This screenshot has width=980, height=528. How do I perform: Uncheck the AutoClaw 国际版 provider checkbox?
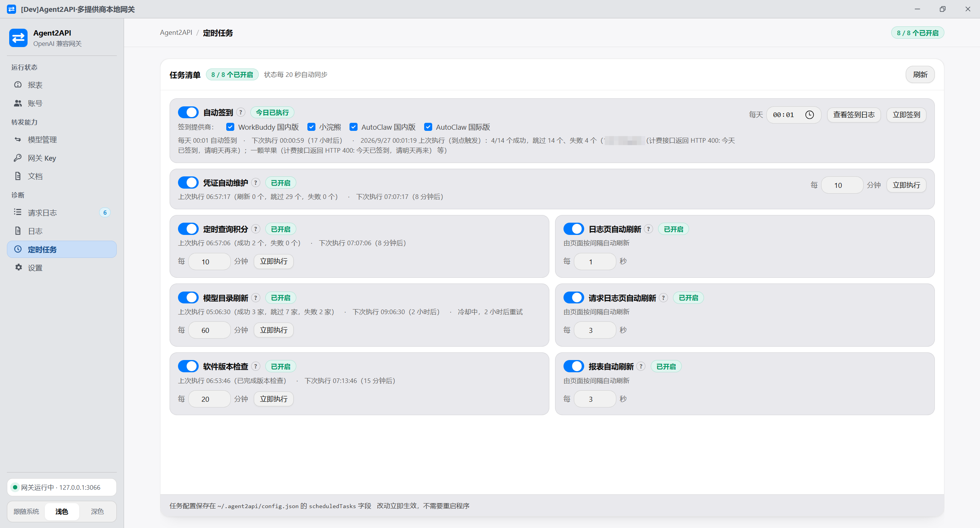point(428,127)
